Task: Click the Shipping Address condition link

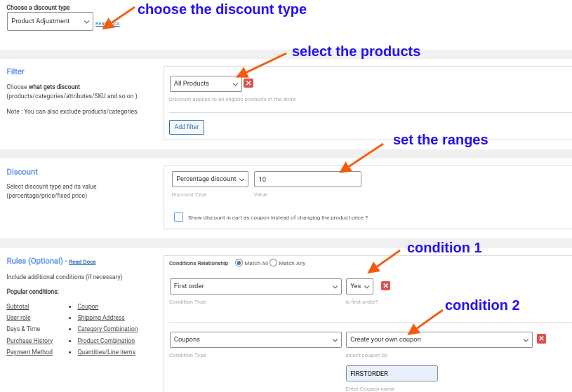Action: tap(101, 318)
